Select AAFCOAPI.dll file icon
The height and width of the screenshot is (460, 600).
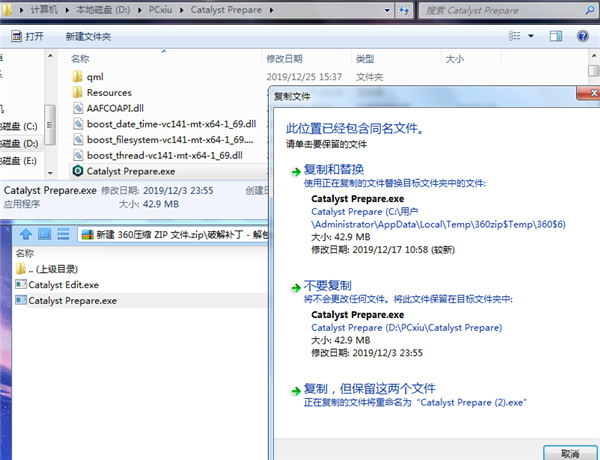click(78, 108)
